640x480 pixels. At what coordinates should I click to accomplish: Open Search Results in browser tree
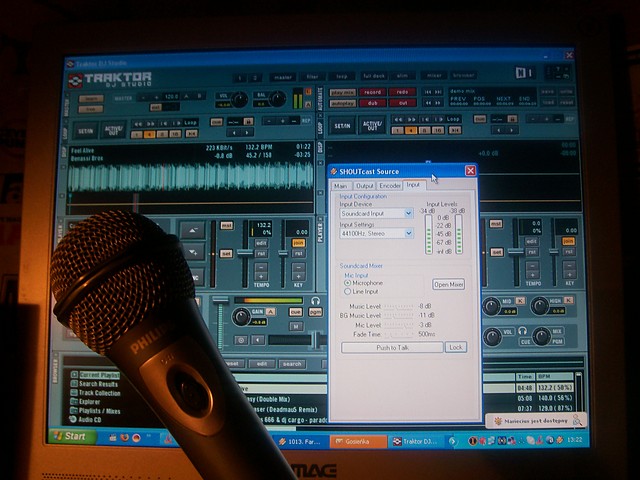pos(94,384)
